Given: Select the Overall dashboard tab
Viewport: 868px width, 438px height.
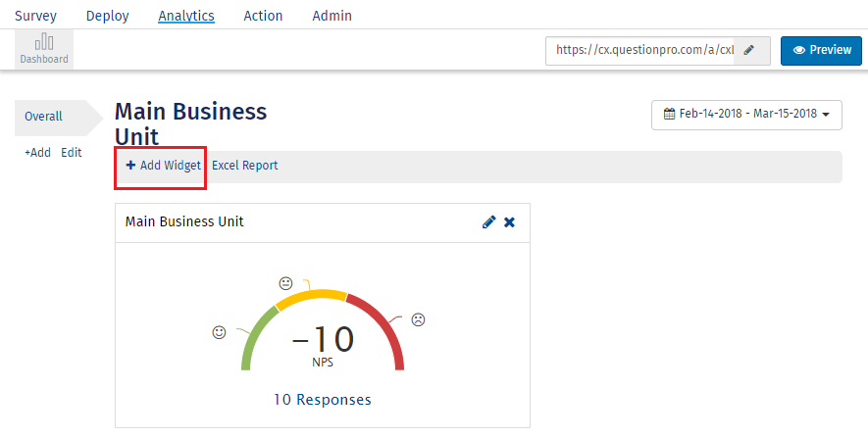Looking at the screenshot, I should point(44,117).
